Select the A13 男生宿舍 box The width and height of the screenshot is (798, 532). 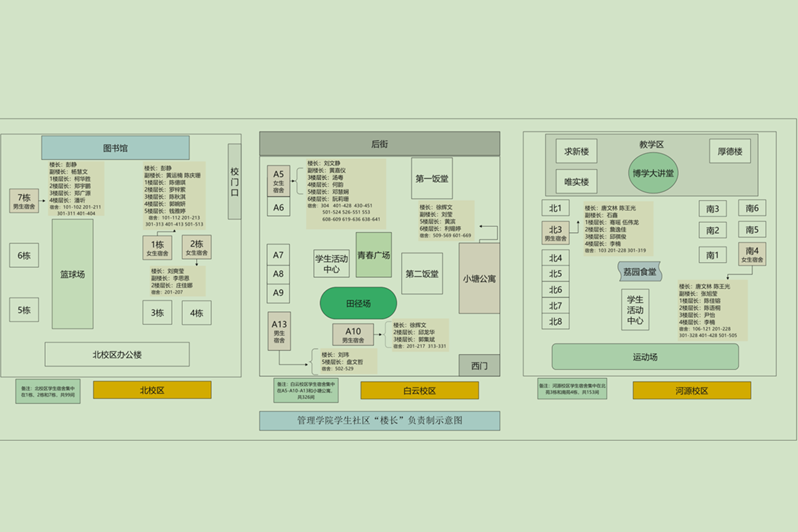(x=279, y=331)
